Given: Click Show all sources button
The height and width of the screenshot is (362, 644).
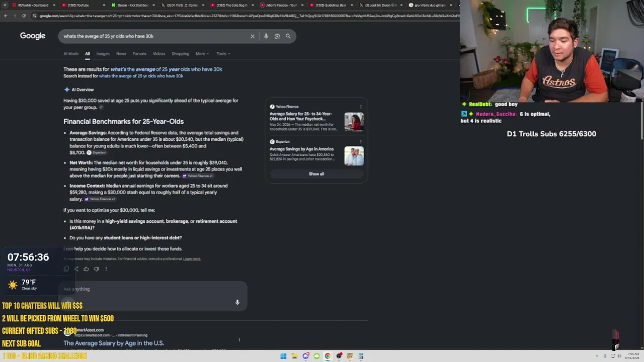Looking at the screenshot, I should [x=316, y=174].
